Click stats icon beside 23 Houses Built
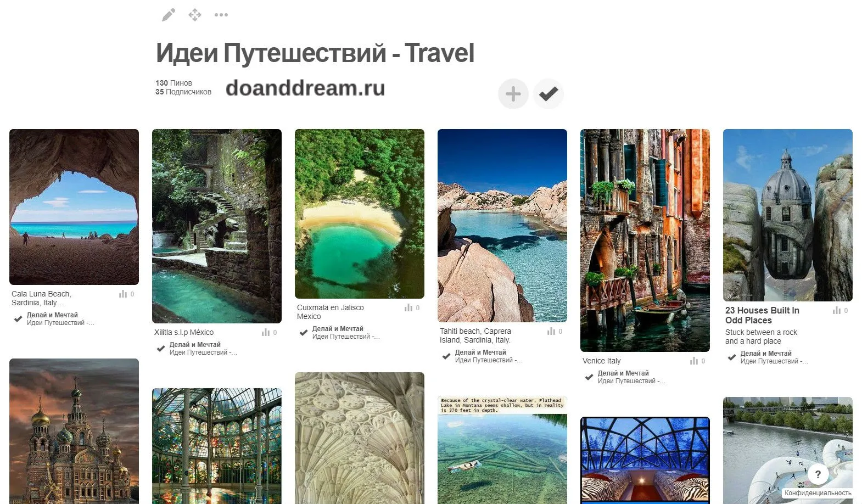862x504 pixels. point(837,311)
